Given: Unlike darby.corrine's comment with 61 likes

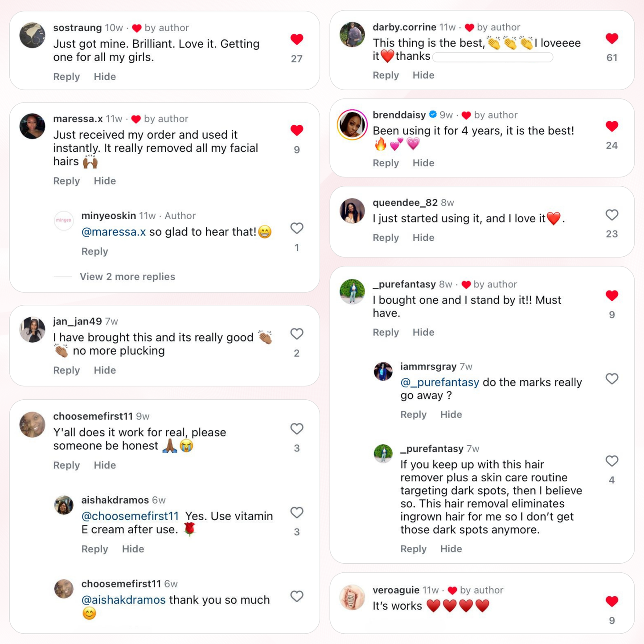Looking at the screenshot, I should click(611, 38).
